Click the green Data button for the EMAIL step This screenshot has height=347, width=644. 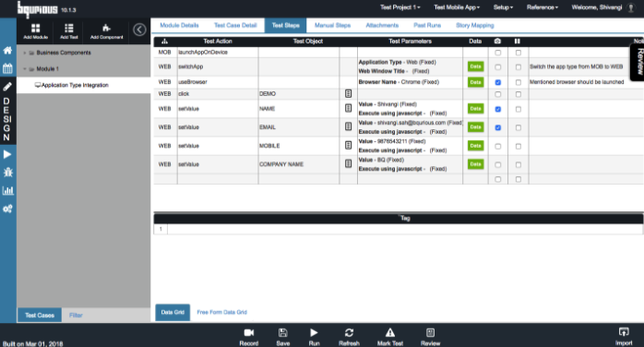[475, 127]
